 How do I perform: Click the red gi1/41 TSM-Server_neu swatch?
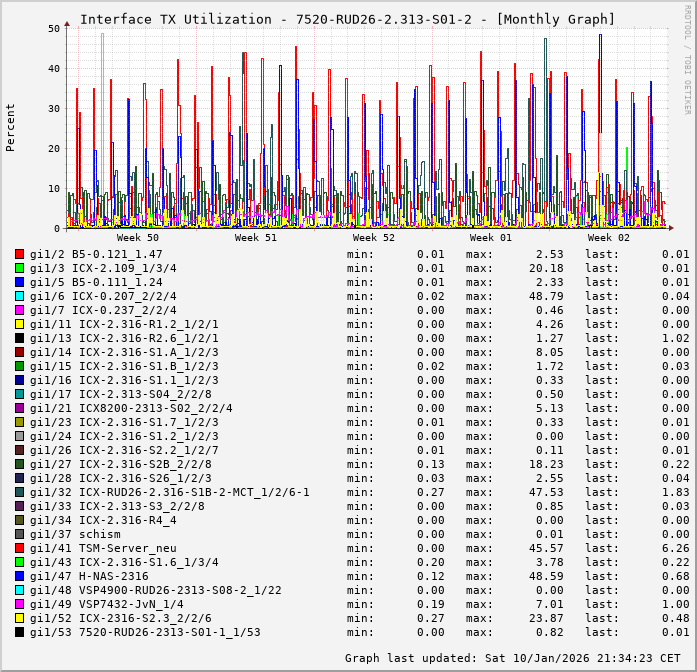[19, 548]
